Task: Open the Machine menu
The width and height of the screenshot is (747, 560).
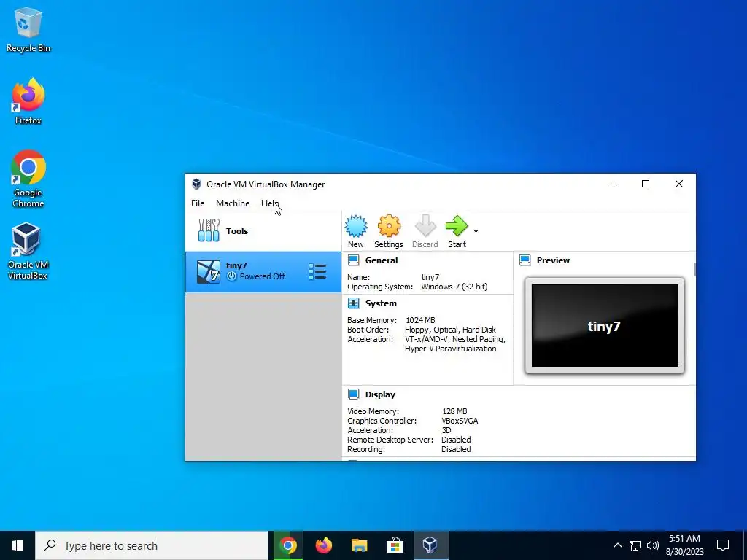Action: point(233,203)
